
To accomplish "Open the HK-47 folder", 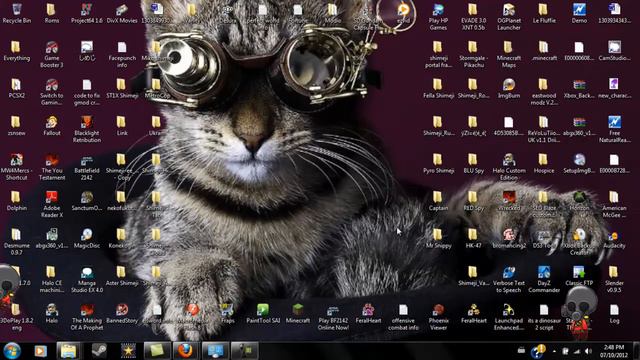I will click(473, 238).
